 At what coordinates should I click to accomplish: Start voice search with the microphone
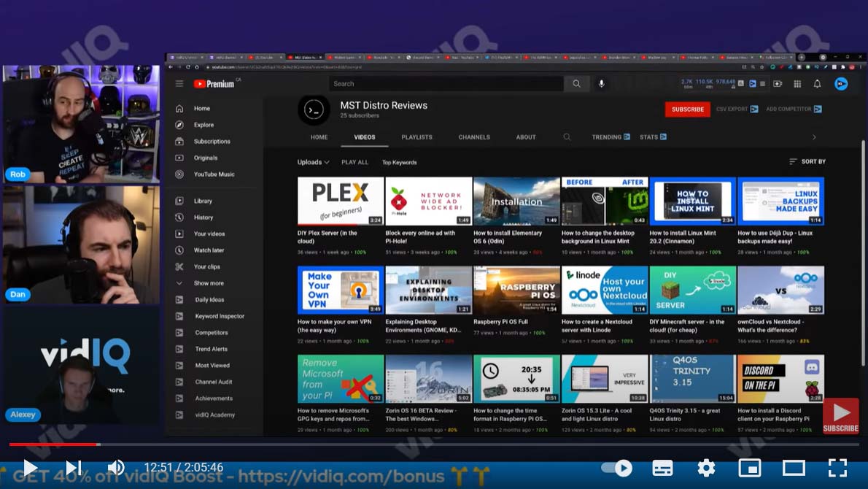[x=601, y=84]
